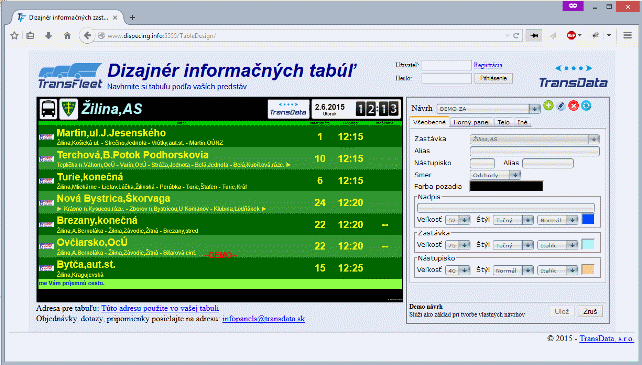642x365 pixels.
Task: Focus the Nadpis text input field
Action: [506, 208]
